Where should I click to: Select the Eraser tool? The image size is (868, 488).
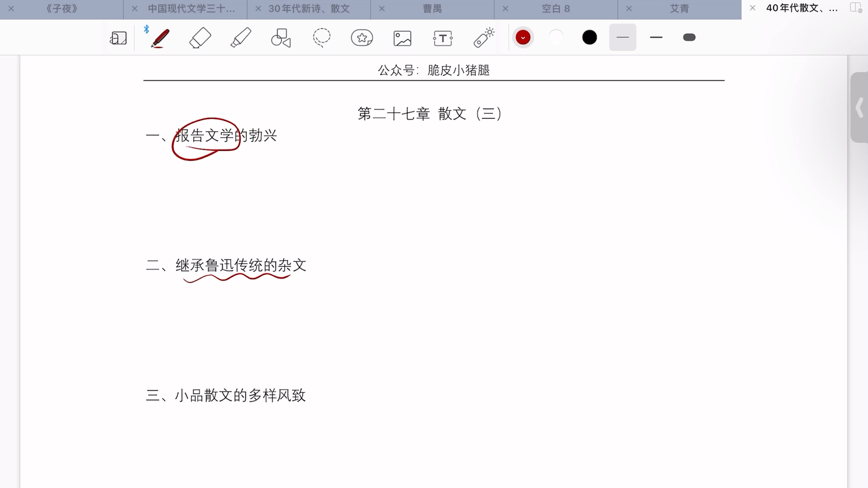coord(200,38)
